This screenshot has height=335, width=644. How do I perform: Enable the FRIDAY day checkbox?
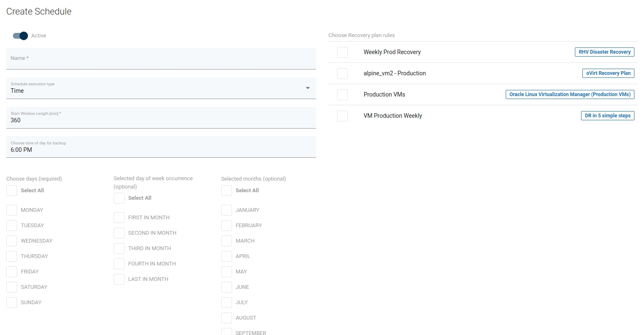12,272
